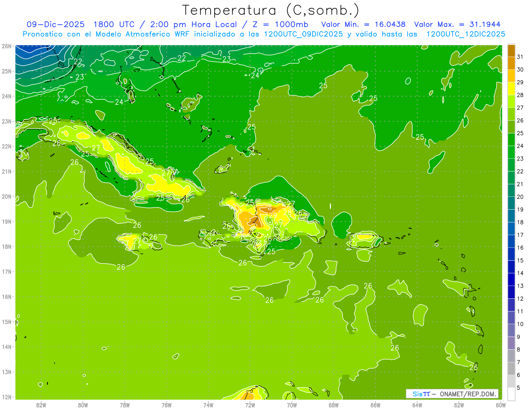
Task: Click color scale label '20'
Action: tap(520, 197)
